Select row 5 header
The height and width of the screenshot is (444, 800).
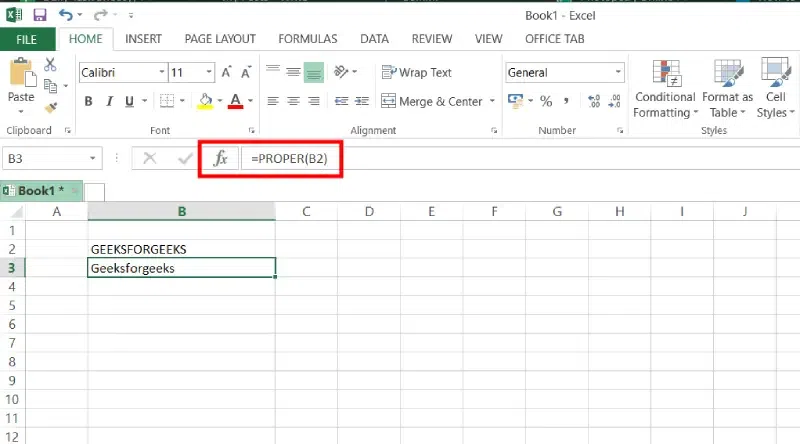[12, 305]
